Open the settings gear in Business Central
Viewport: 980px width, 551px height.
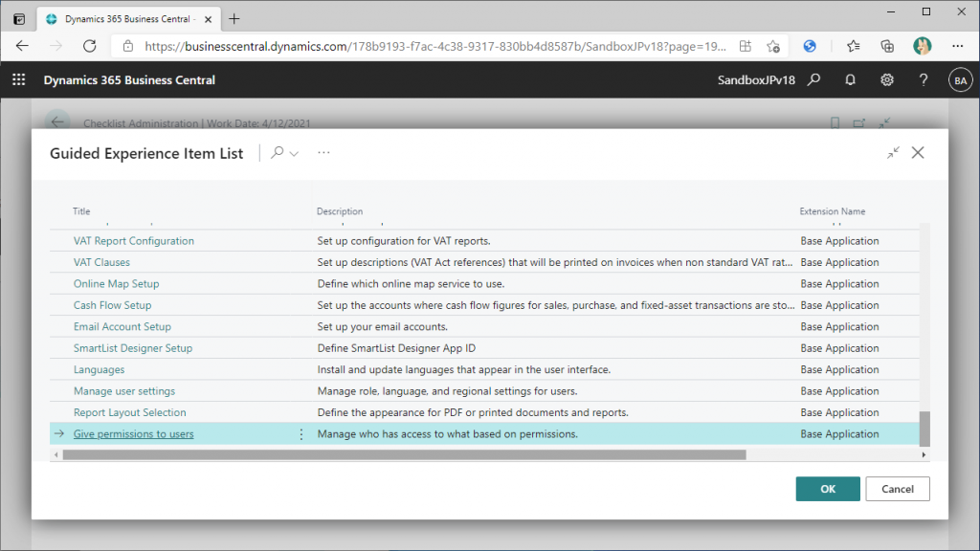coord(887,80)
